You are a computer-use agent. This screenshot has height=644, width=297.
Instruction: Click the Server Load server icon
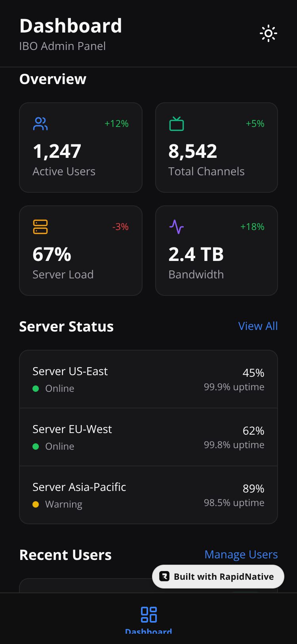point(40,227)
